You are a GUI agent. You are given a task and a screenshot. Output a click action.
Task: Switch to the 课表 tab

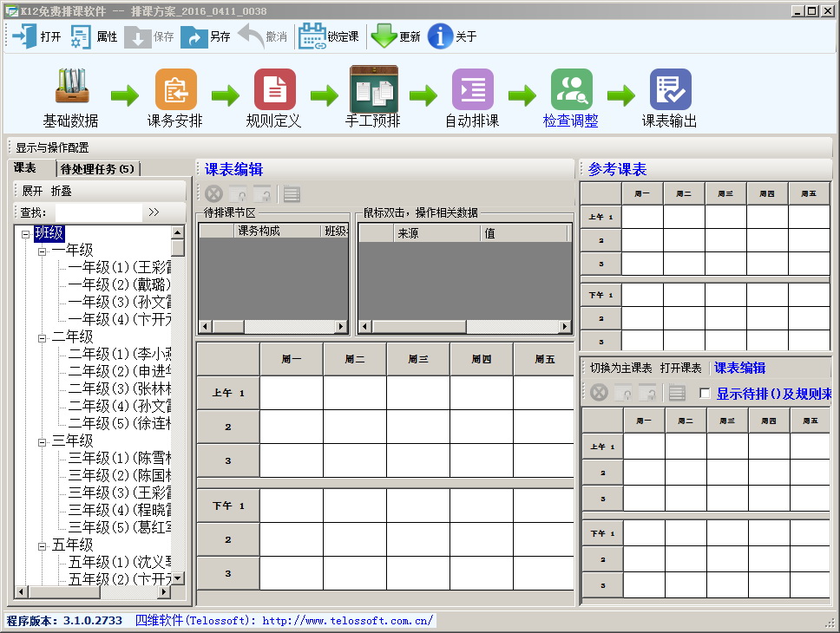[24, 168]
